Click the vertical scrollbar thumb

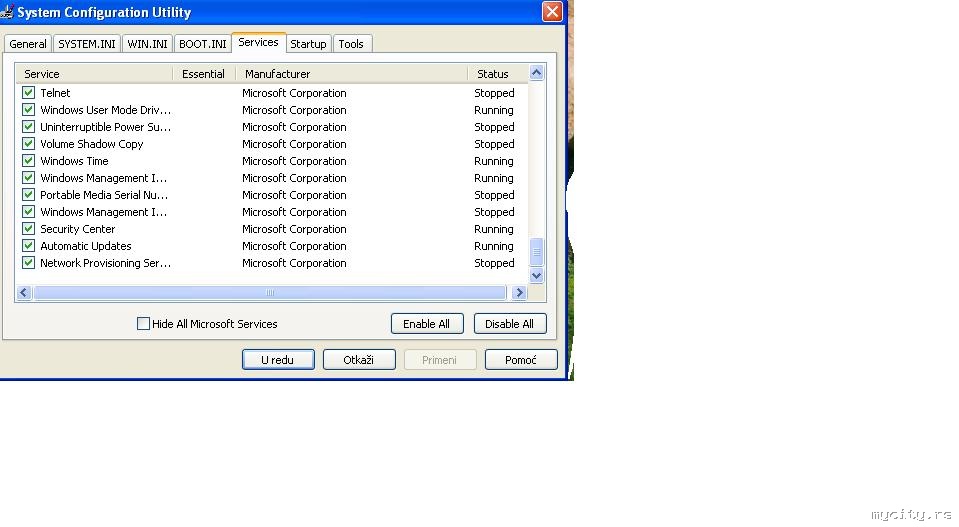pos(536,251)
